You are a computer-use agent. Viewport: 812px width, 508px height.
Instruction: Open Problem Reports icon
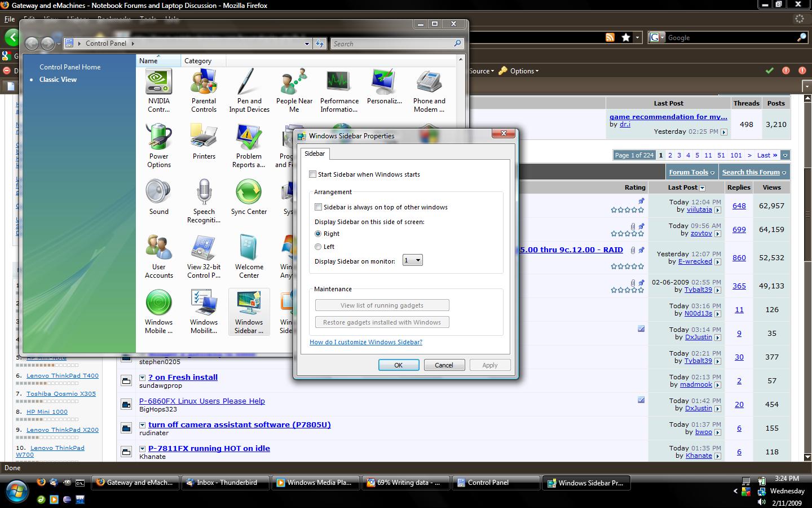(x=249, y=146)
